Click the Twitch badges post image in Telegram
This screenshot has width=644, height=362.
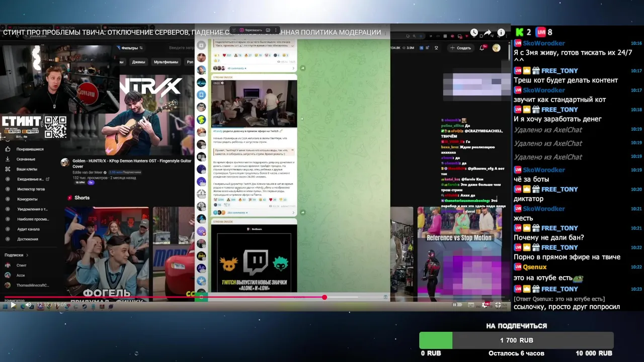pos(254,258)
